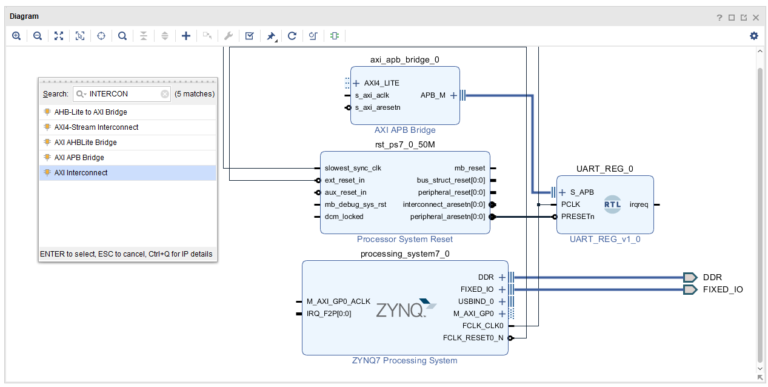Select AXI Interconnect from IP list
The height and width of the screenshot is (387, 768).
point(128,172)
